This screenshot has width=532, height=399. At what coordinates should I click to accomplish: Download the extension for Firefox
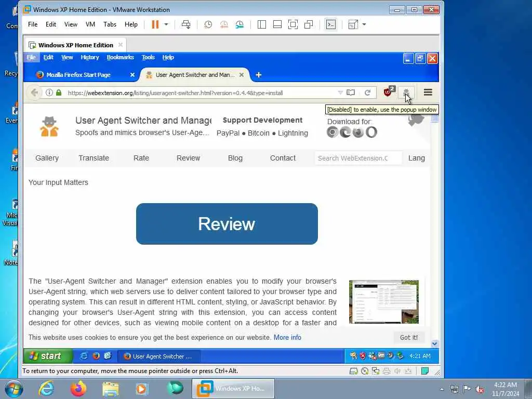[358, 132]
